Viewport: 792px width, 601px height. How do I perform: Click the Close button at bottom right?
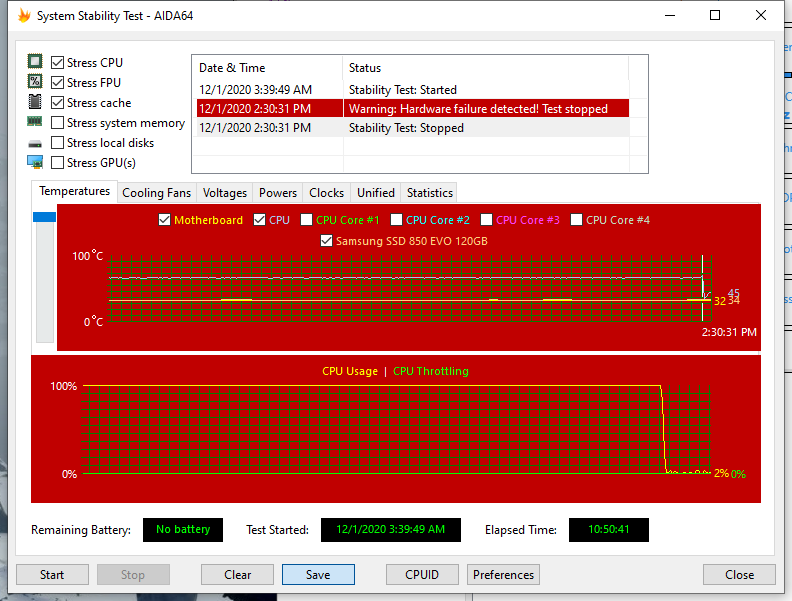pos(739,575)
